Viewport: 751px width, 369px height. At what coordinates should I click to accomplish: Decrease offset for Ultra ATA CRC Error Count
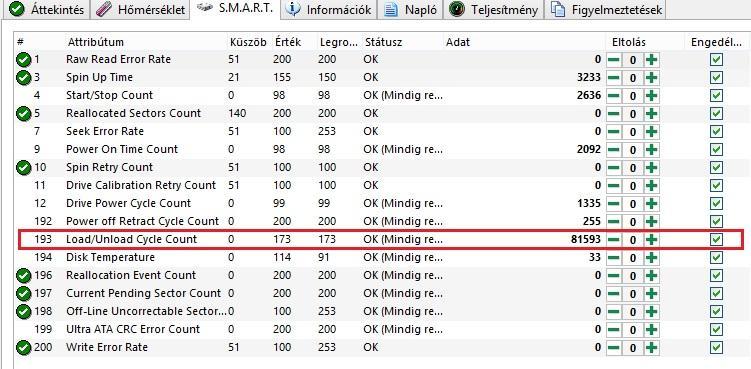coord(614,330)
